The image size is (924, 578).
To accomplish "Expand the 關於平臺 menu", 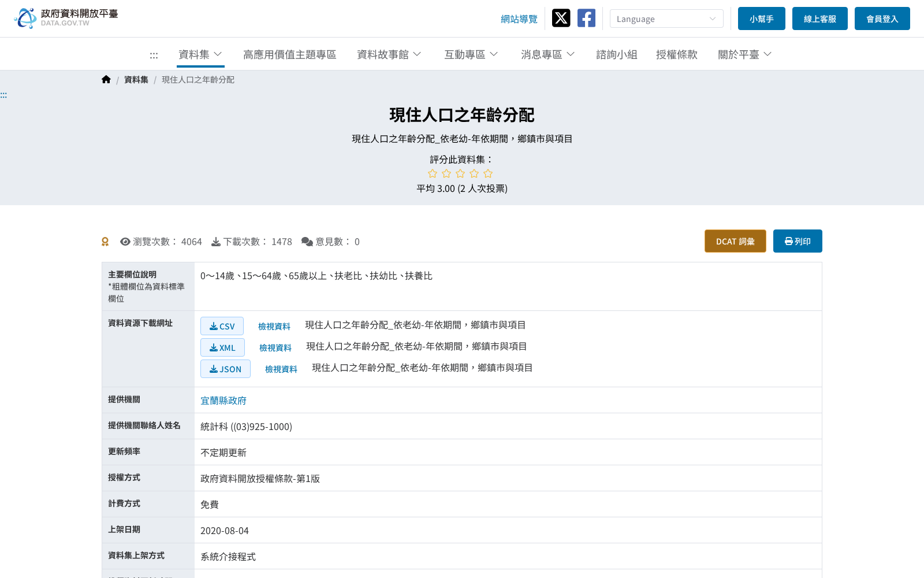I will 745,54.
